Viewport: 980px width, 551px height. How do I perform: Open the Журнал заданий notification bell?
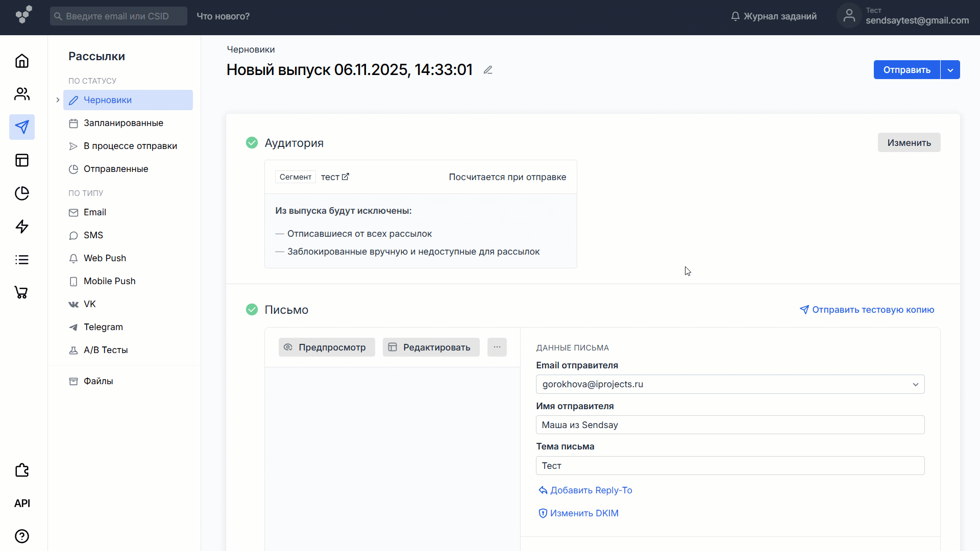735,16
